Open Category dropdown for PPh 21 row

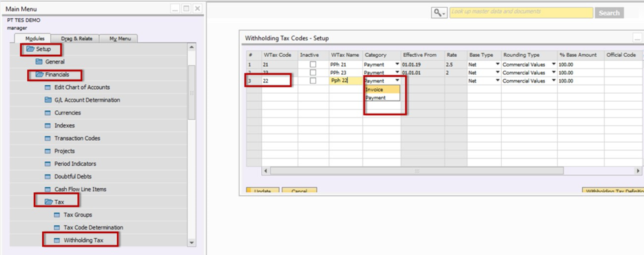pyautogui.click(x=397, y=65)
